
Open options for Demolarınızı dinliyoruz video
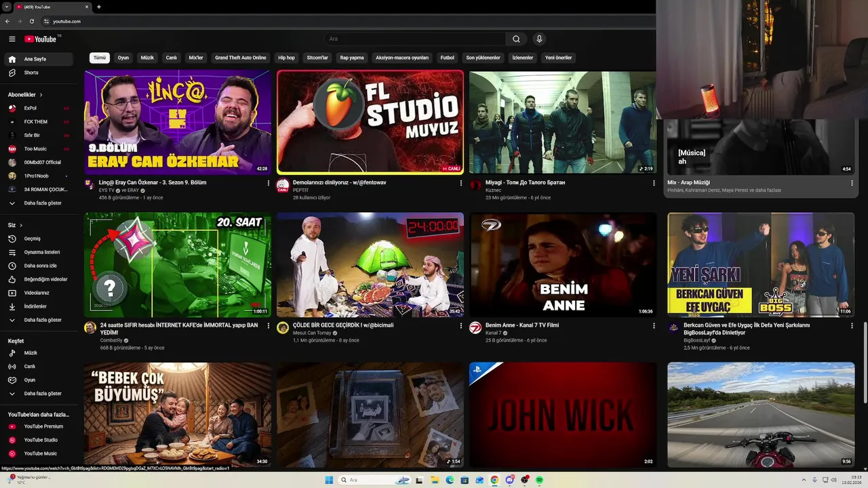coord(461,183)
